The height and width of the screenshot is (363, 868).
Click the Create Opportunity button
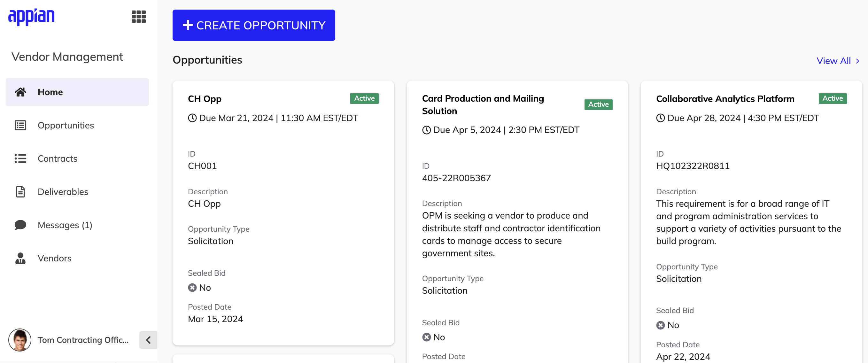254,25
